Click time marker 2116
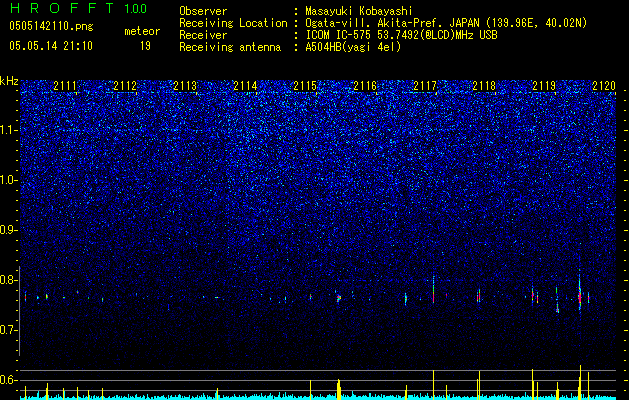629x400 pixels. (365, 86)
